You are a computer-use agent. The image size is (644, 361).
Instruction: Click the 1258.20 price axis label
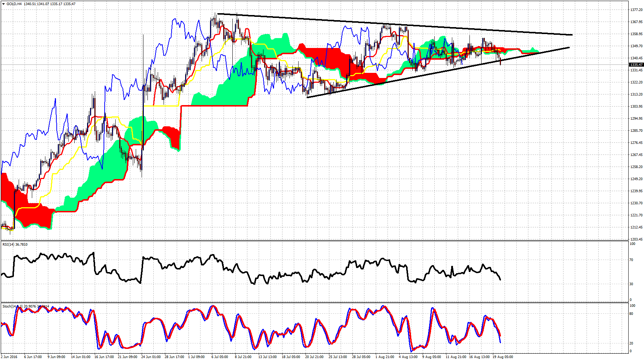pyautogui.click(x=636, y=167)
